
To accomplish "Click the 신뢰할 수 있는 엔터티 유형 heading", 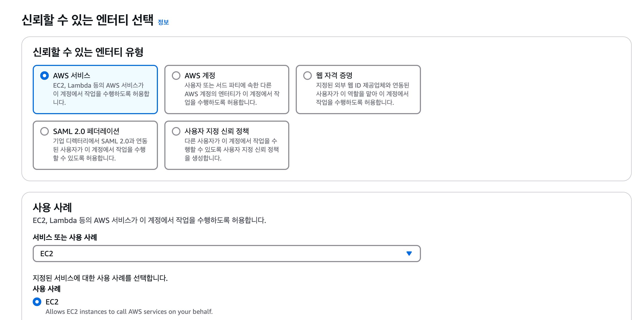I will pyautogui.click(x=88, y=52).
